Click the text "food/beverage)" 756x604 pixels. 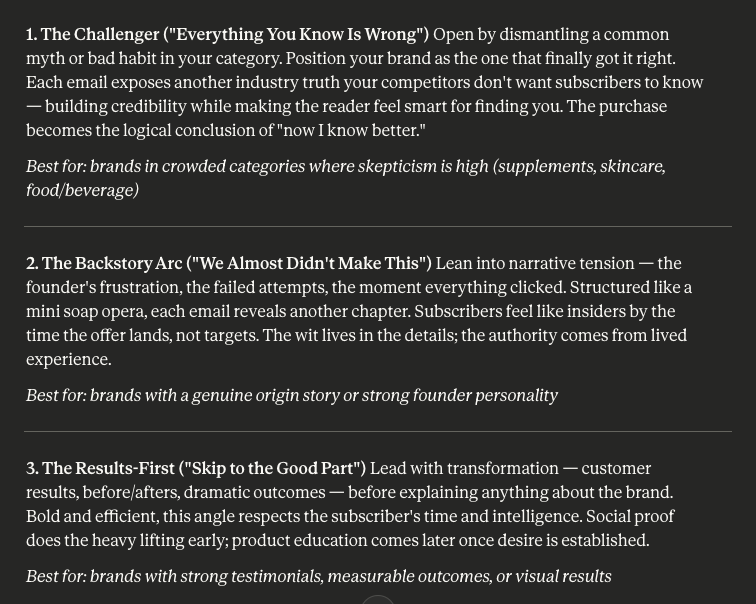pos(82,190)
